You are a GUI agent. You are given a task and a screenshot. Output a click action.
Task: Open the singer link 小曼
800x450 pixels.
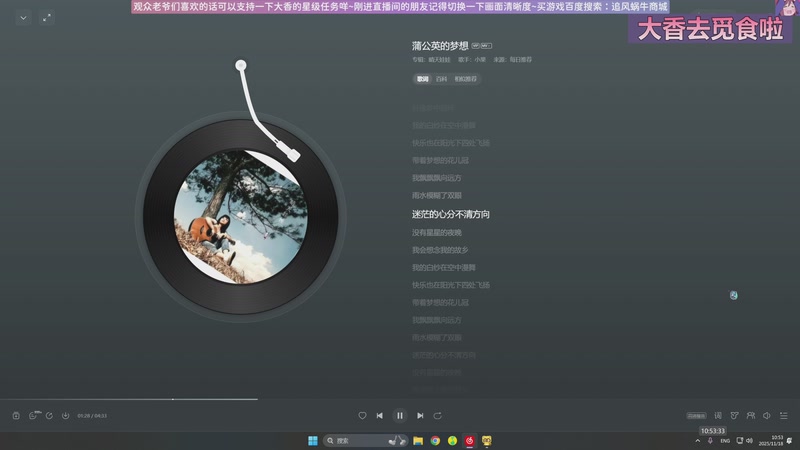pos(480,60)
